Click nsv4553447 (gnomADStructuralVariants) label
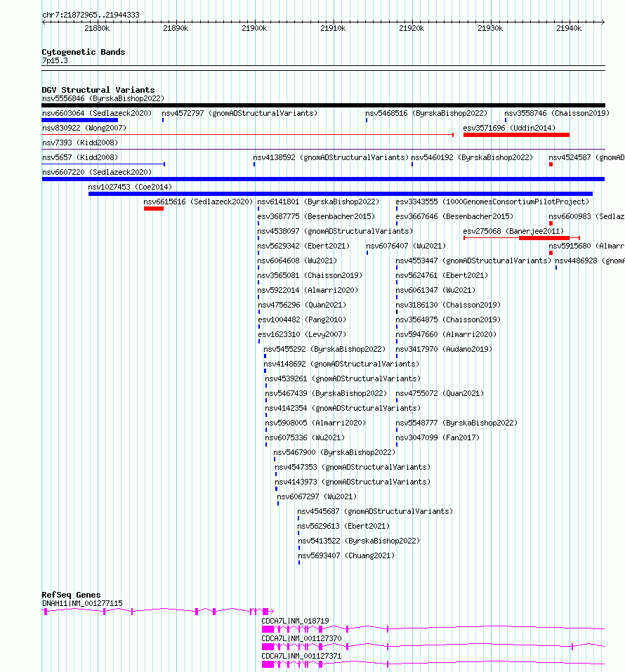This screenshot has height=672, width=625. pyautogui.click(x=474, y=261)
